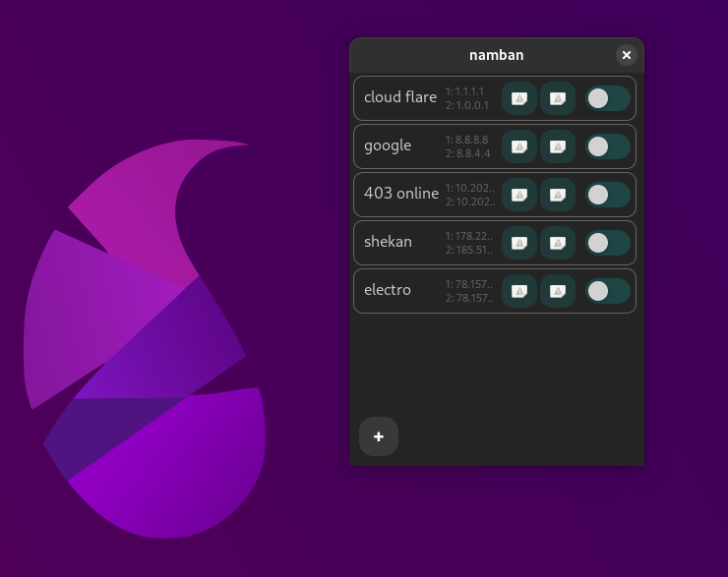Click second missing-image icon button in electro row
The width and height of the screenshot is (728, 577).
pos(558,291)
